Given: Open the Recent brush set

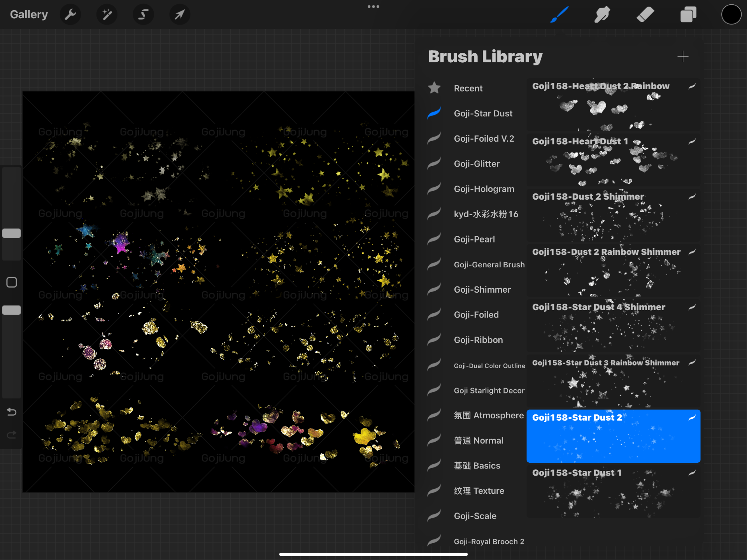Looking at the screenshot, I should pyautogui.click(x=468, y=88).
